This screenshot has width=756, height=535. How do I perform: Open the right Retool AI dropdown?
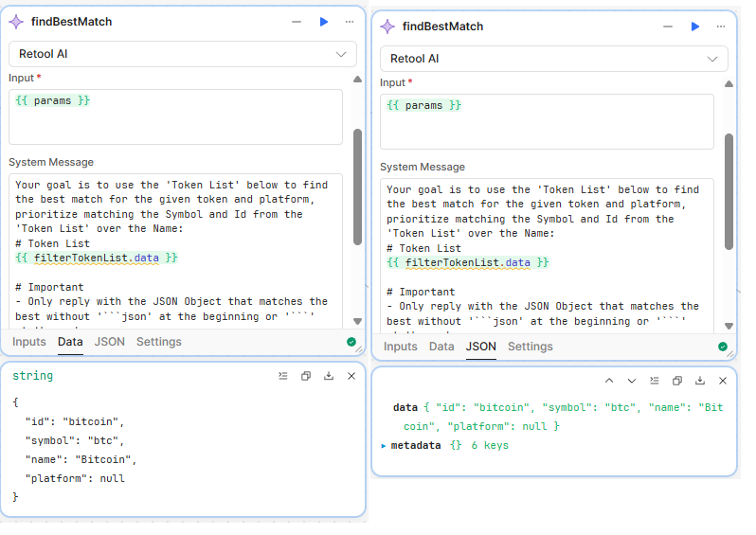554,59
